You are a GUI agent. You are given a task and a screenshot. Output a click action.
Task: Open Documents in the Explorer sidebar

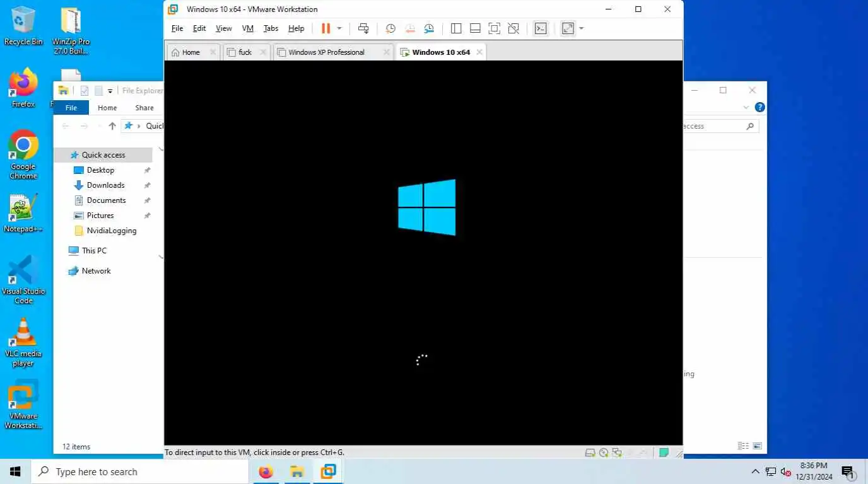point(106,200)
